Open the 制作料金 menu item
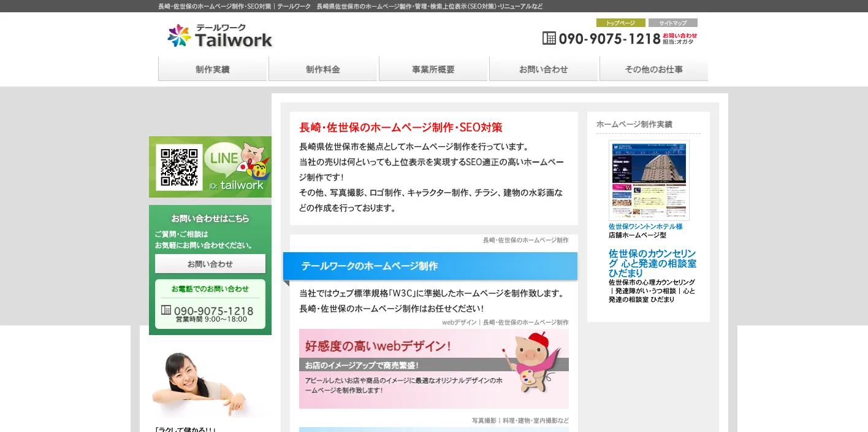This screenshot has width=868, height=432. pyautogui.click(x=323, y=69)
